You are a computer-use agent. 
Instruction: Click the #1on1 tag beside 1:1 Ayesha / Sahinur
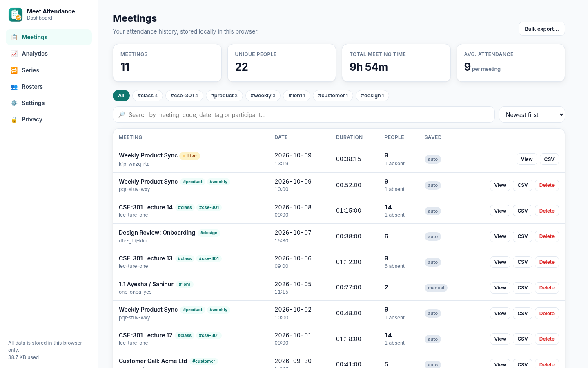(185, 285)
